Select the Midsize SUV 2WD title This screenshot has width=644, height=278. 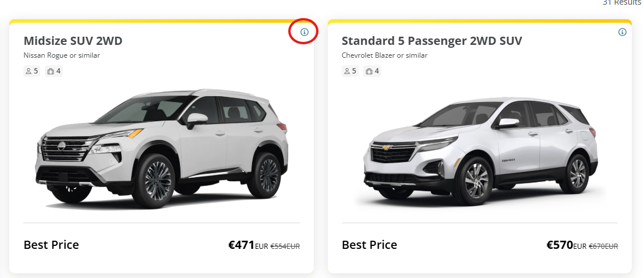click(x=73, y=41)
